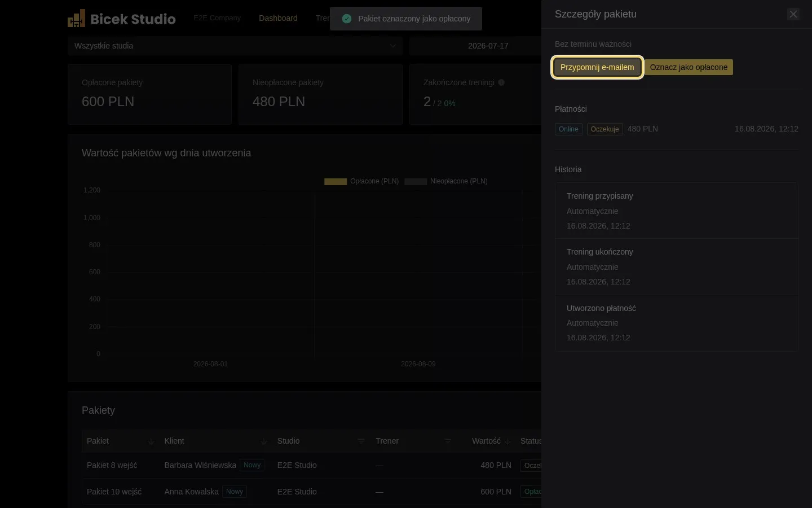The width and height of the screenshot is (812, 508).
Task: Click the 600 PLN value in table
Action: click(x=496, y=492)
